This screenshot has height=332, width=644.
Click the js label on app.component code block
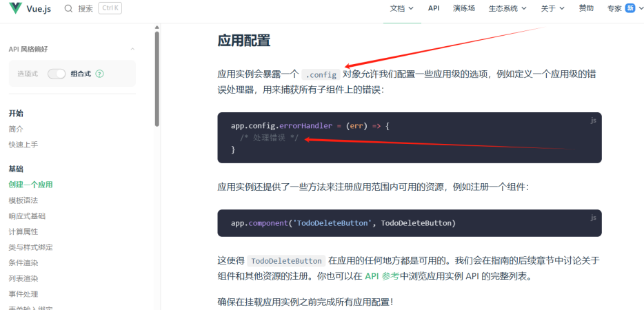click(x=594, y=218)
